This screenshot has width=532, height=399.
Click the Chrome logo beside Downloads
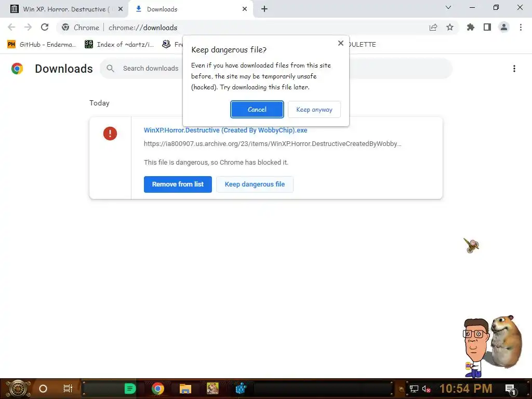click(17, 69)
